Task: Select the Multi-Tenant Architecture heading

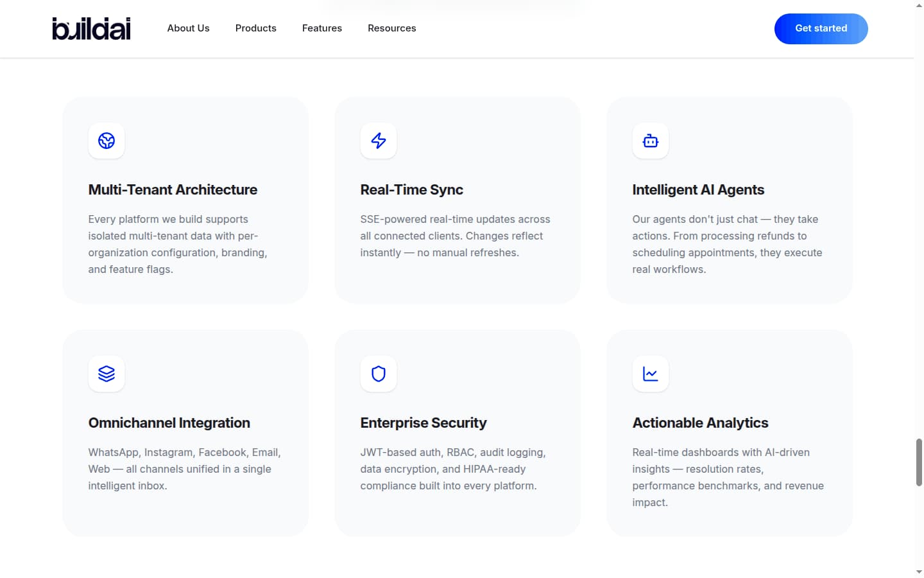Action: click(173, 189)
